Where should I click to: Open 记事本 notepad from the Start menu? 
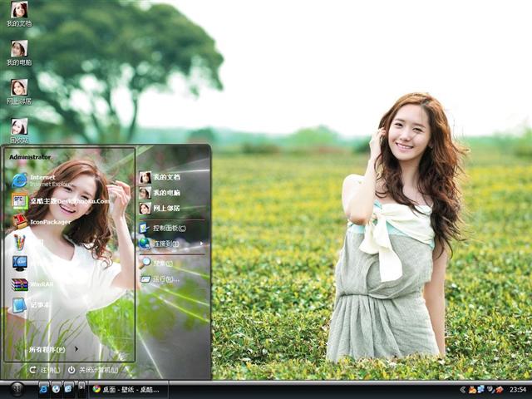tap(32, 305)
